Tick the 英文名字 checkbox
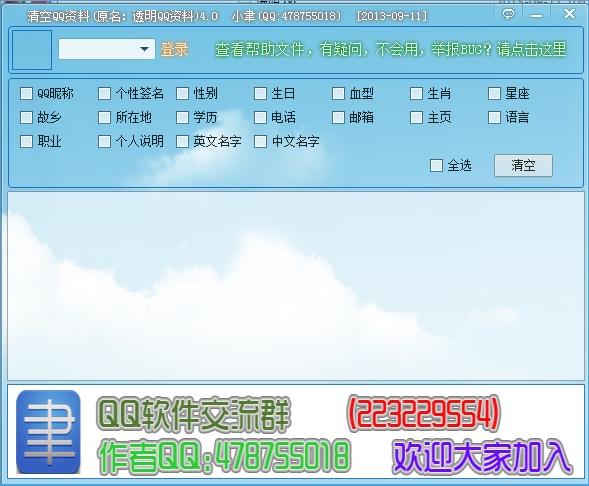The image size is (589, 486). [183, 142]
